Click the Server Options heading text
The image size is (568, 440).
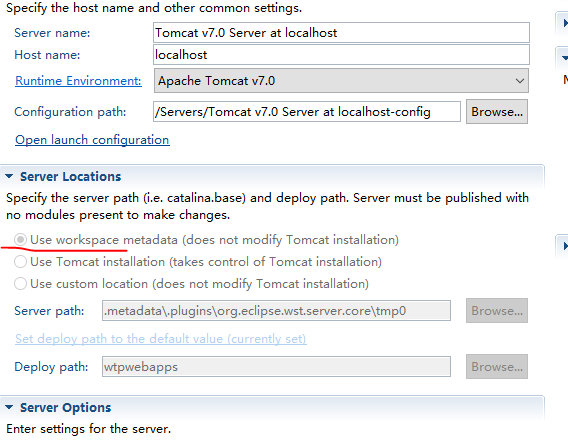66,407
